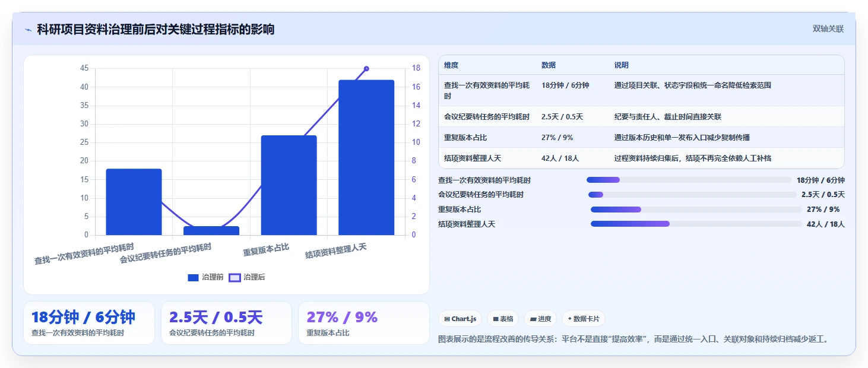Click the chart bar for 重复版本占比
Viewport: 868px width, 368px height.
point(289,185)
